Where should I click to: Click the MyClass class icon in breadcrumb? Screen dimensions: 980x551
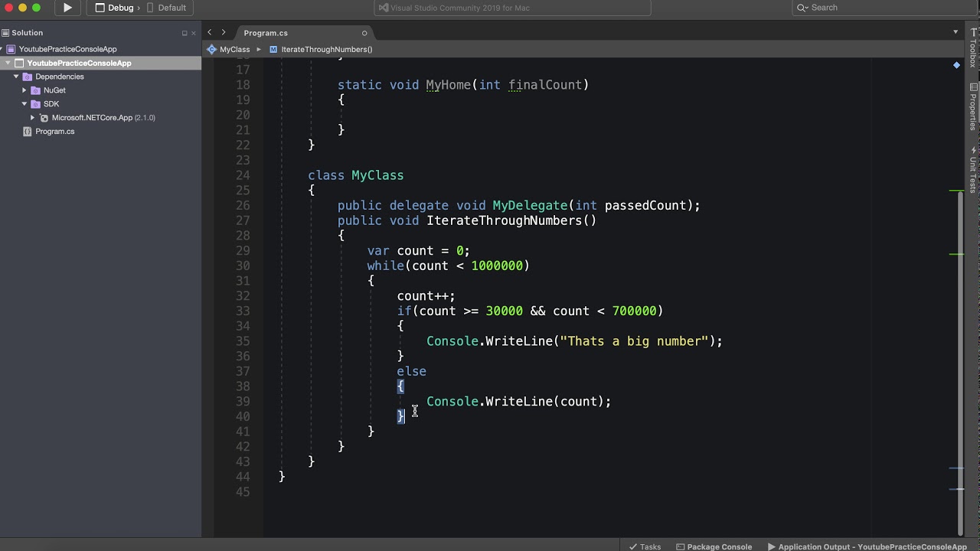(211, 49)
